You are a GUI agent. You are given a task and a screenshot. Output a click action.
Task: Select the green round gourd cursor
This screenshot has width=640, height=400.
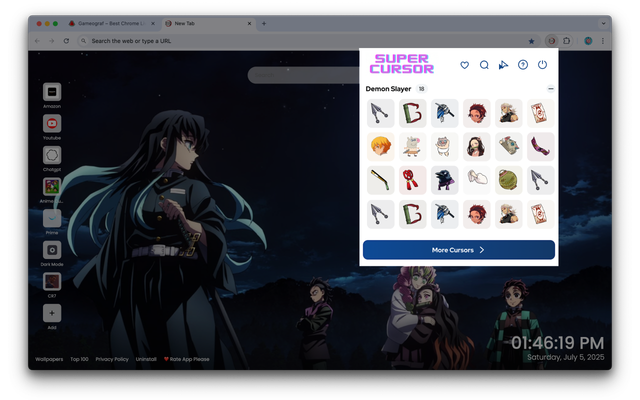(509, 180)
